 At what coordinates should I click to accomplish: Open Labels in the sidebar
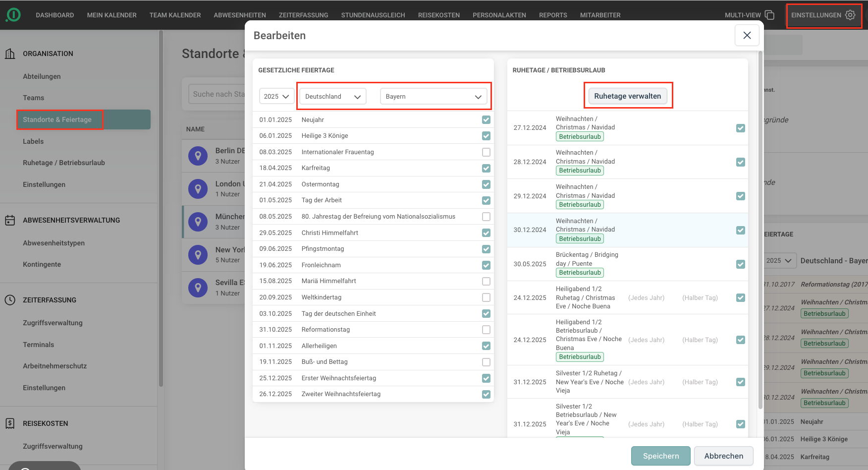pyautogui.click(x=33, y=141)
